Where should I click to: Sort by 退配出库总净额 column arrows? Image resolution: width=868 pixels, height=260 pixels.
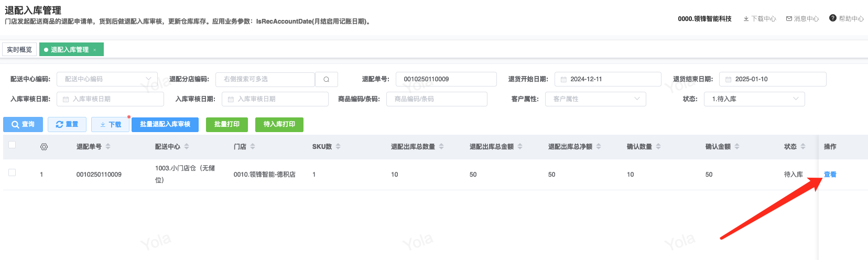click(599, 147)
